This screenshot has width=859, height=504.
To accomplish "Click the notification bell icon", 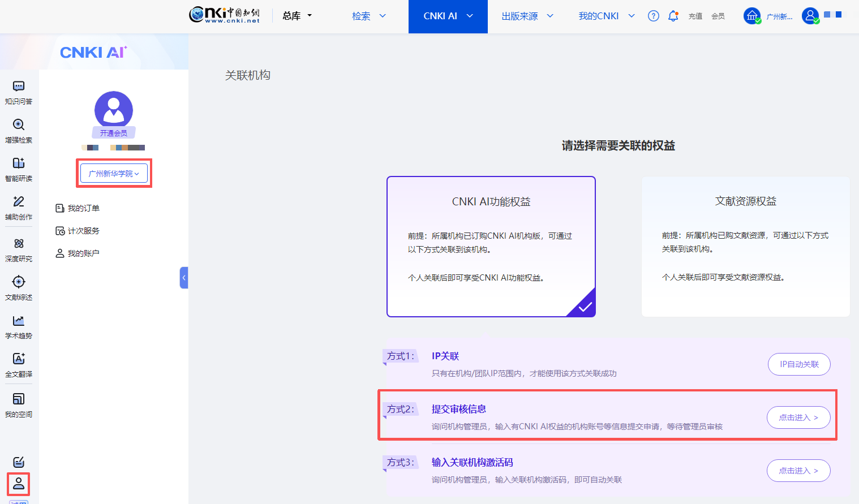I will [x=673, y=16].
